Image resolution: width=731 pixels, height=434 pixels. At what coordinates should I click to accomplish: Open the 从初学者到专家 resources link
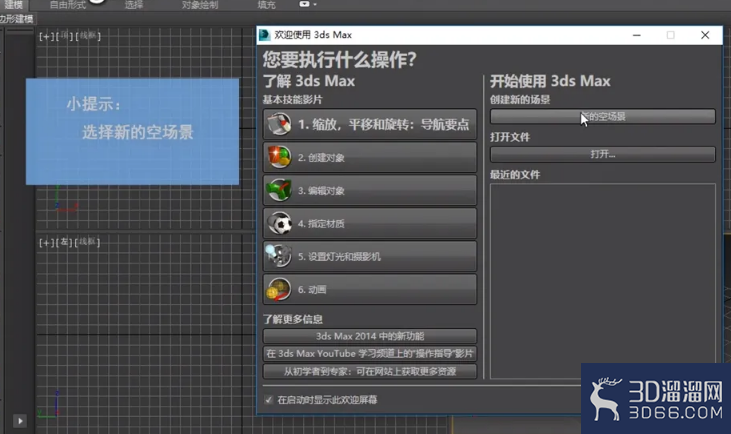(x=370, y=372)
